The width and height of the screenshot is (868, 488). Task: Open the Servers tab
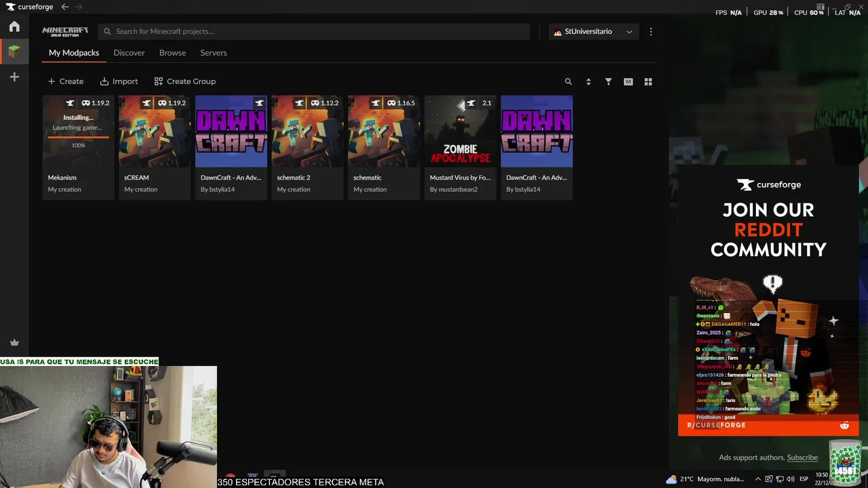point(214,53)
